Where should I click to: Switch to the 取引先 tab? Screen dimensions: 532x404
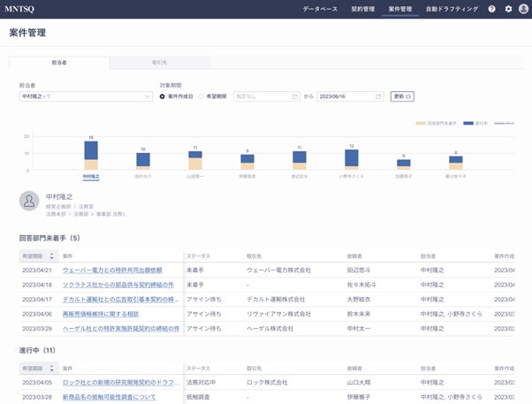(160, 64)
